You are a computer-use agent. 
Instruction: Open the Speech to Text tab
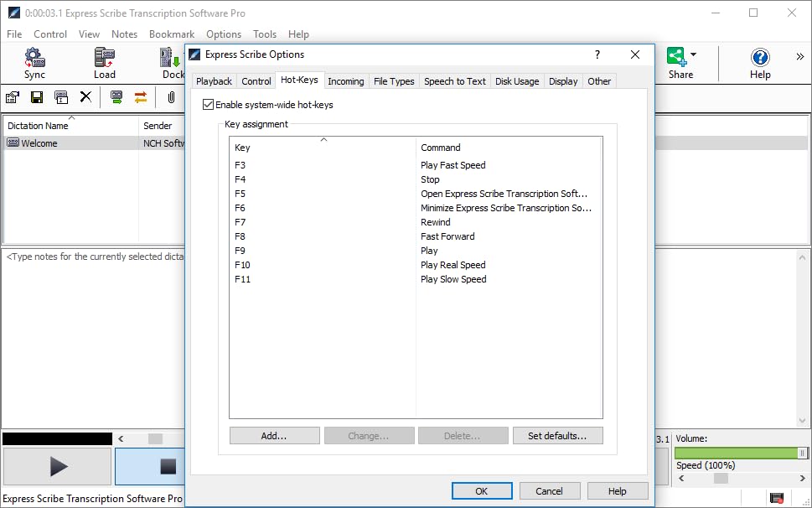pyautogui.click(x=454, y=81)
